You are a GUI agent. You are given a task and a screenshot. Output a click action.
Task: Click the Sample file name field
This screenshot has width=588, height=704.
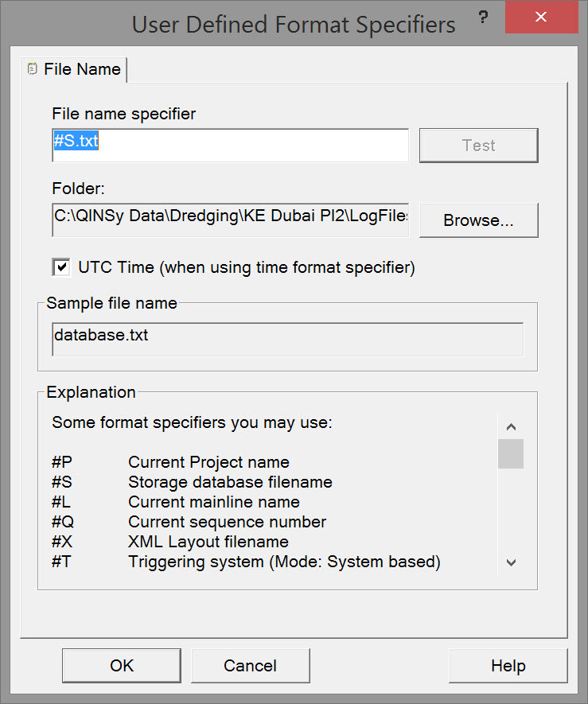[287, 337]
